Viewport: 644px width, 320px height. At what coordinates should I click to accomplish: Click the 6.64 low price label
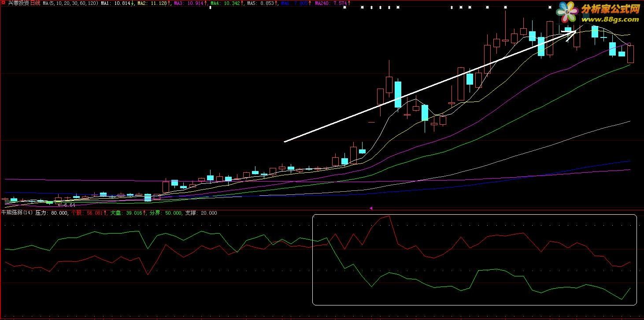(x=69, y=205)
